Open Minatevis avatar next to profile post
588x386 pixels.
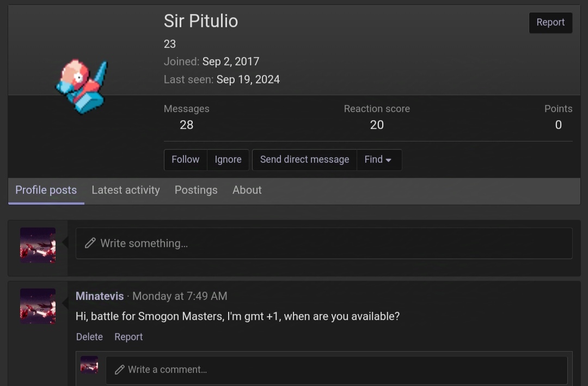coord(38,306)
